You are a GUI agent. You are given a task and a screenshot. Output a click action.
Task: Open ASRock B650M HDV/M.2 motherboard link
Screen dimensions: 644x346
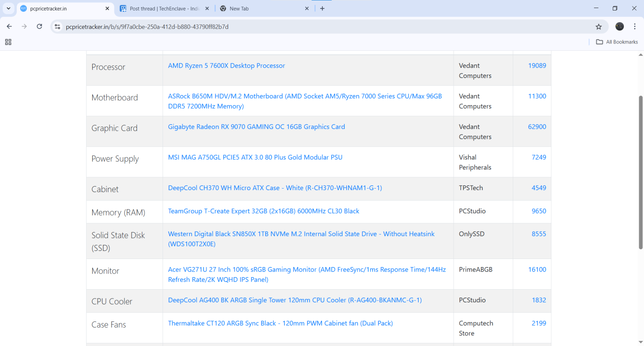(305, 101)
